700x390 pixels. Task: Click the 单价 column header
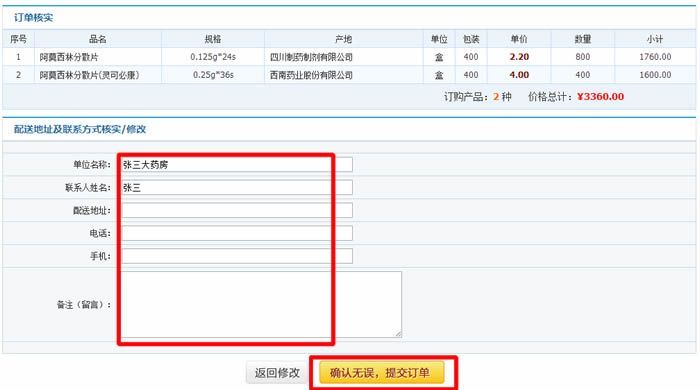(x=519, y=39)
